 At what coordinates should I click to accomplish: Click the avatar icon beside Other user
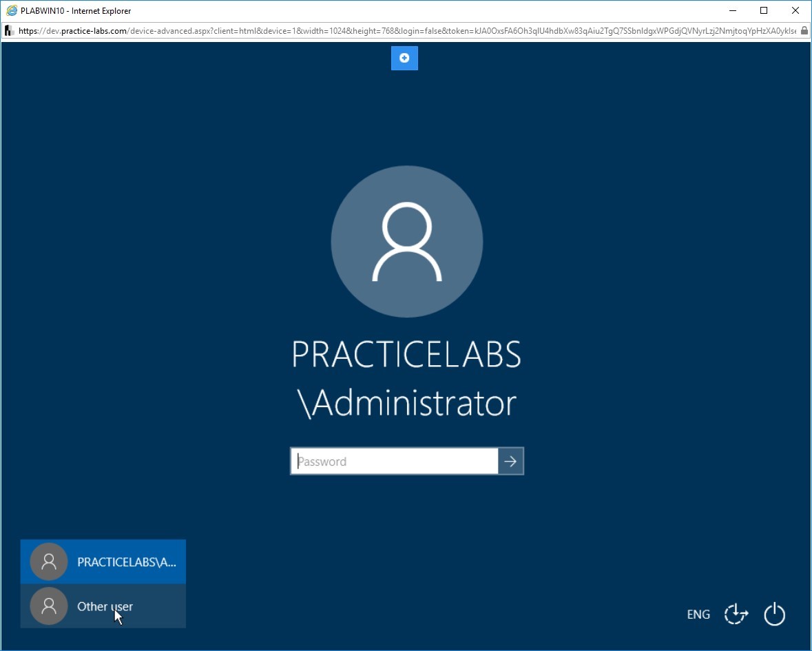pyautogui.click(x=49, y=606)
